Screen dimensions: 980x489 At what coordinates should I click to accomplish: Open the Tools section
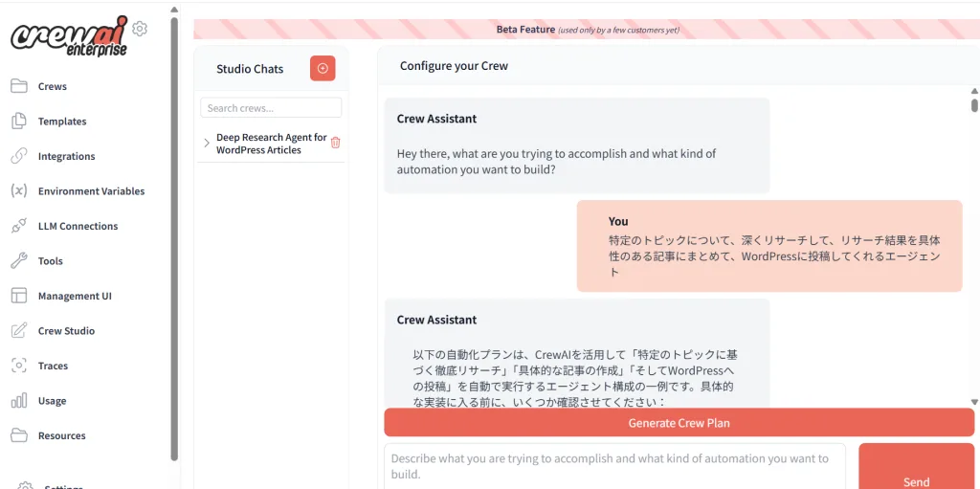click(51, 261)
